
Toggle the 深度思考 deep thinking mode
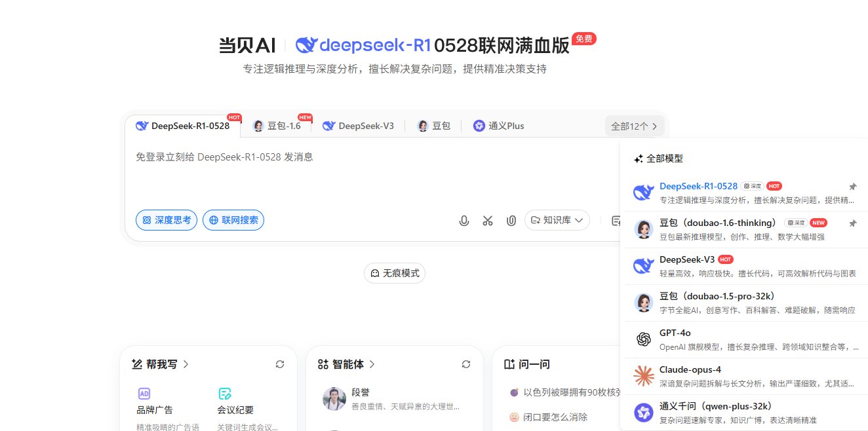pos(167,220)
